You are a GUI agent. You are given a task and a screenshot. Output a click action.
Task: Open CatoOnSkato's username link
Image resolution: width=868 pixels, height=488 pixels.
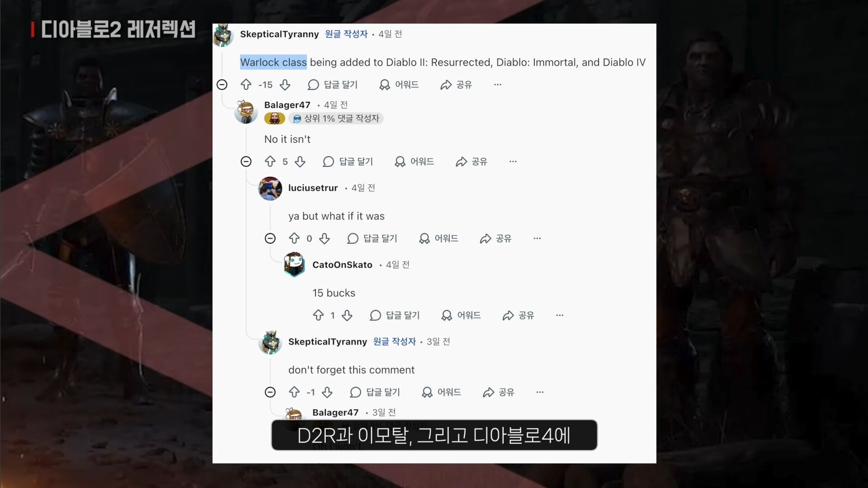(342, 265)
